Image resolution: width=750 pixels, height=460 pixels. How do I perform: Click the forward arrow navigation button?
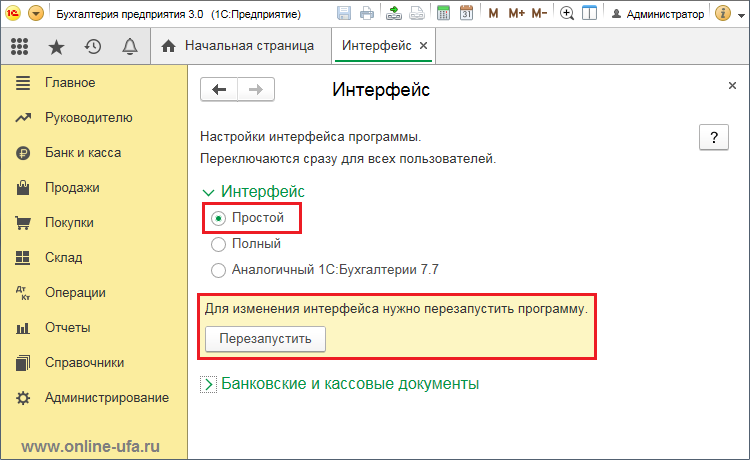[256, 89]
